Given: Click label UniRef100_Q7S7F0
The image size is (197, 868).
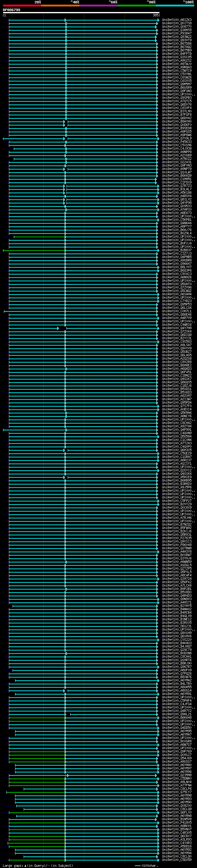Looking at the screenshot, I should point(177,406).
